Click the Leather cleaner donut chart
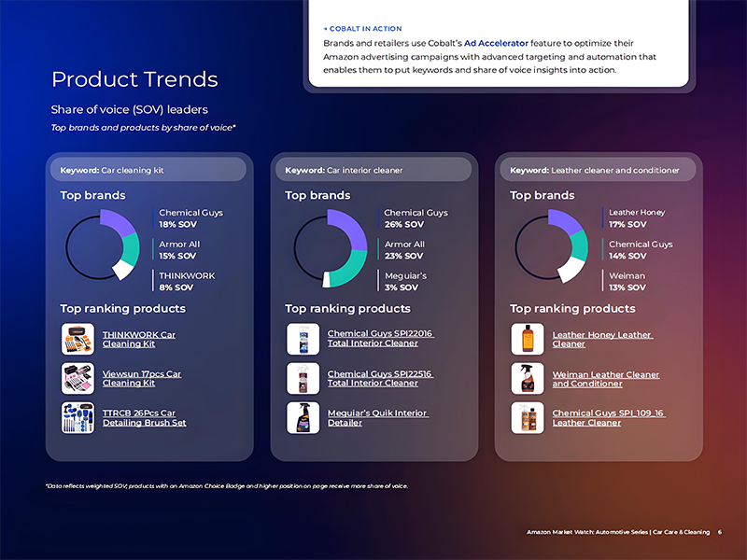747x560 pixels. [x=551, y=246]
